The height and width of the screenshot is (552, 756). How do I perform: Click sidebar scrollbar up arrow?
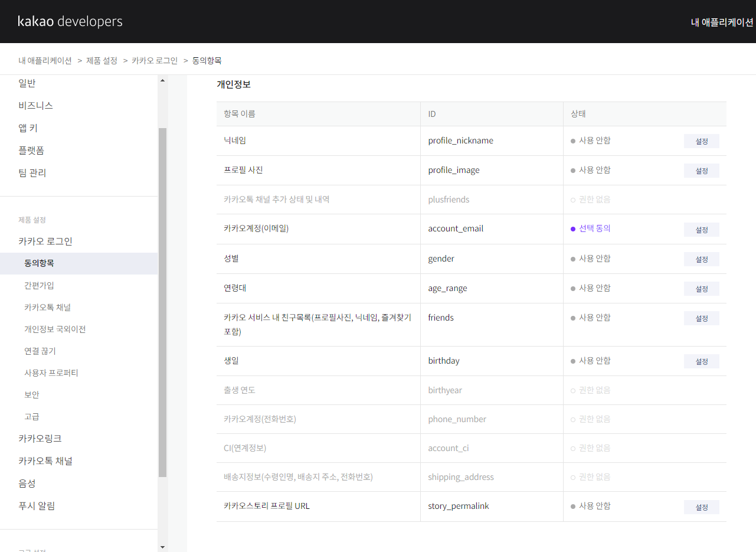163,80
